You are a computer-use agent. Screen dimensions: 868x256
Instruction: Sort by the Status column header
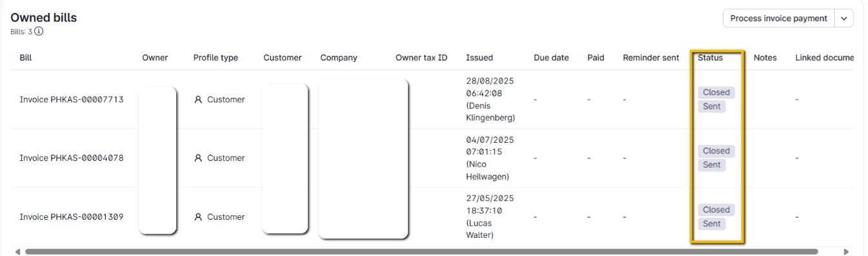710,58
